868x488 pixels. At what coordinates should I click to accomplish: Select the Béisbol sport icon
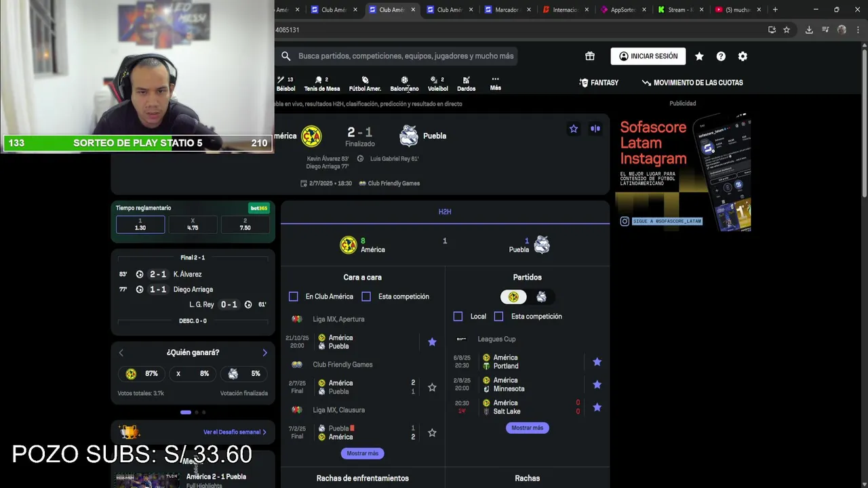(x=285, y=83)
